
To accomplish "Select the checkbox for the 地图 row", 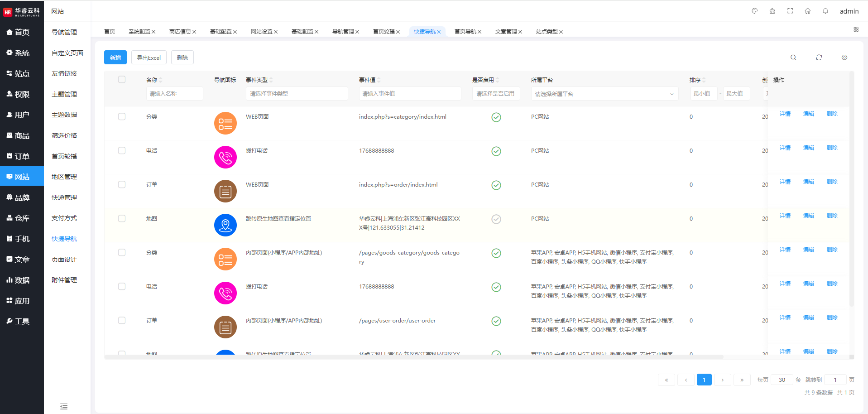I will [122, 218].
